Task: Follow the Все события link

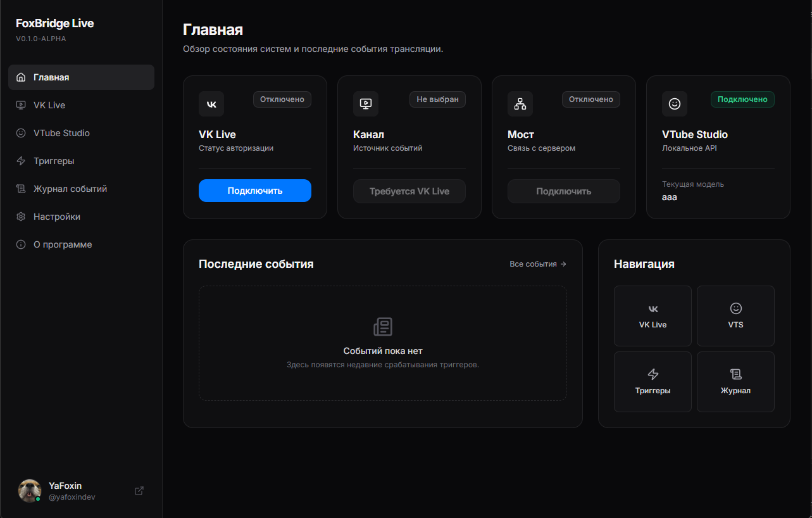Action: click(x=537, y=264)
